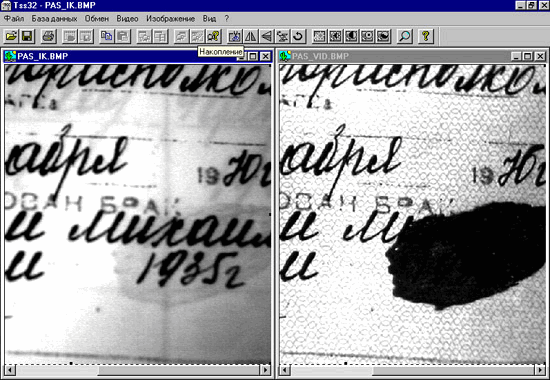Click the rotate arrow icon

298,36
